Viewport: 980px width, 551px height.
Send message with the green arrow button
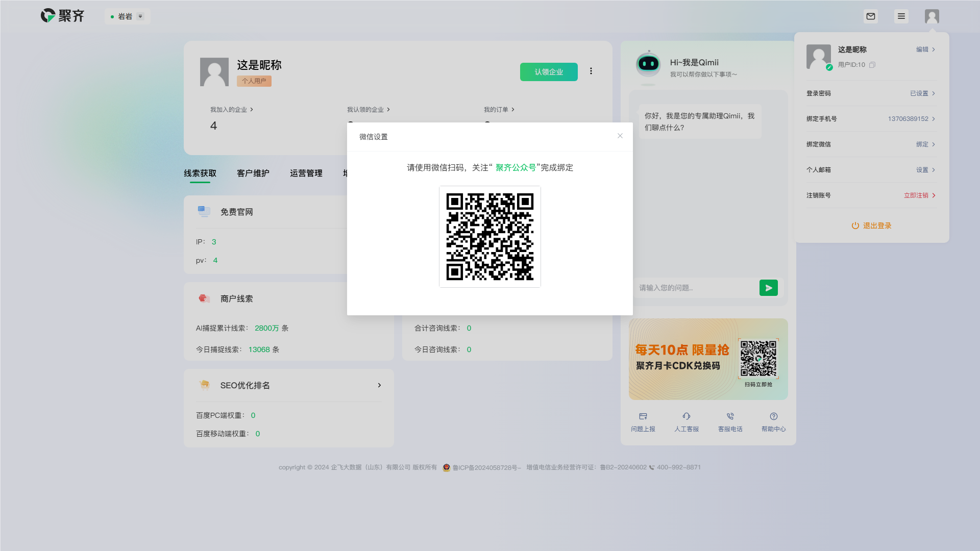(769, 288)
